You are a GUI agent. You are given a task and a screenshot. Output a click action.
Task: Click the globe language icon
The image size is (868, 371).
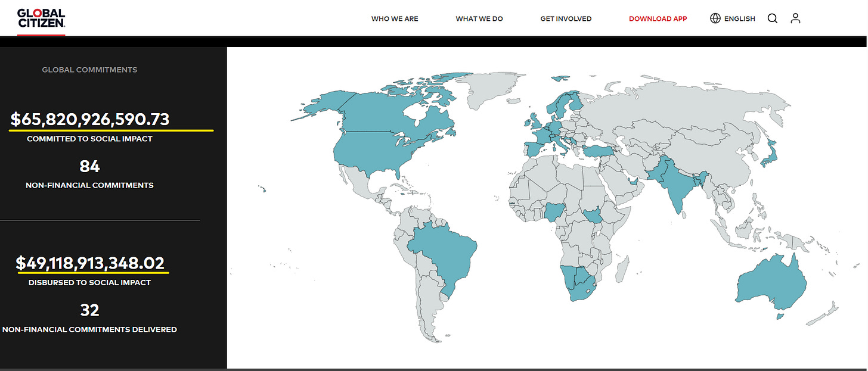tap(715, 18)
